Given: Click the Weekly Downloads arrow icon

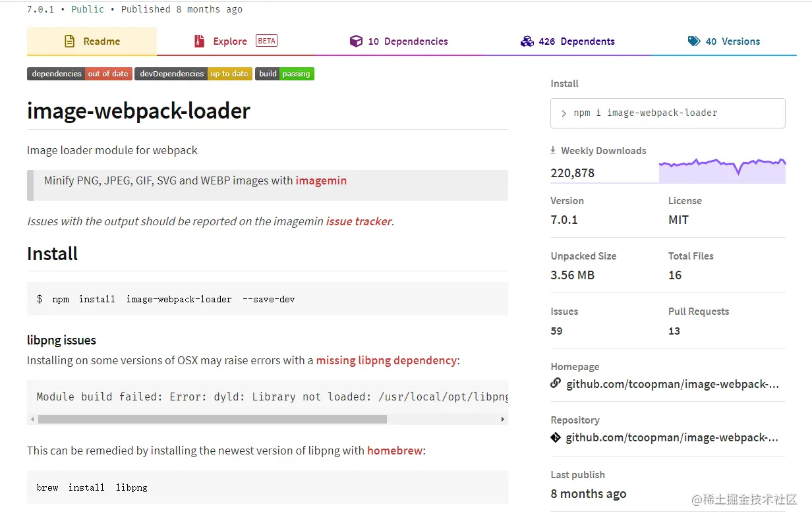Looking at the screenshot, I should (x=554, y=150).
